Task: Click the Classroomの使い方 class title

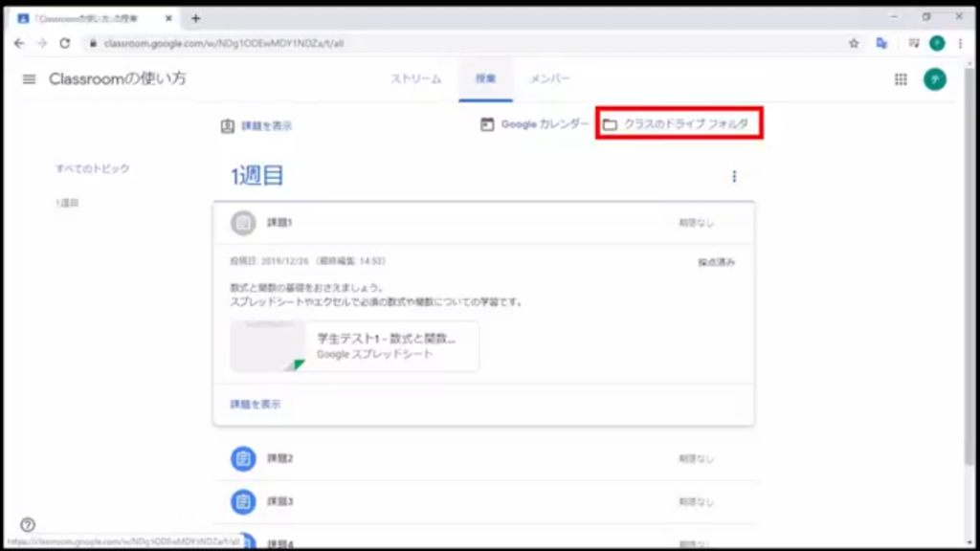Action: click(118, 78)
